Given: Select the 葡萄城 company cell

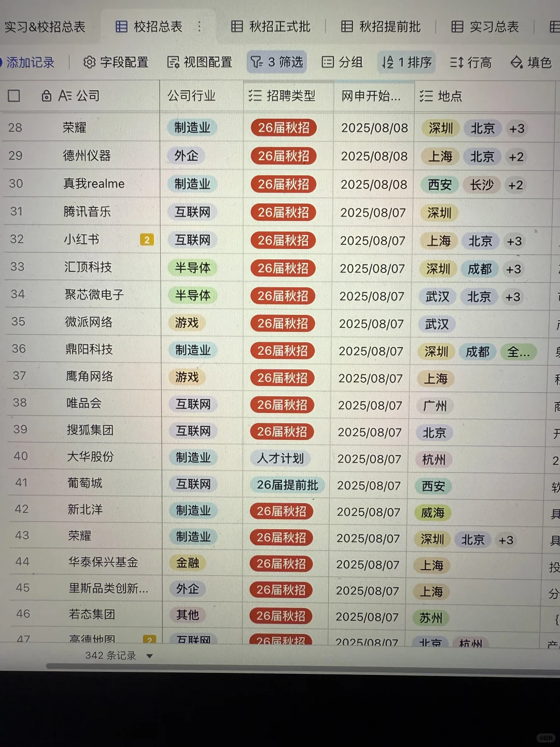Looking at the screenshot, I should click(86, 483).
